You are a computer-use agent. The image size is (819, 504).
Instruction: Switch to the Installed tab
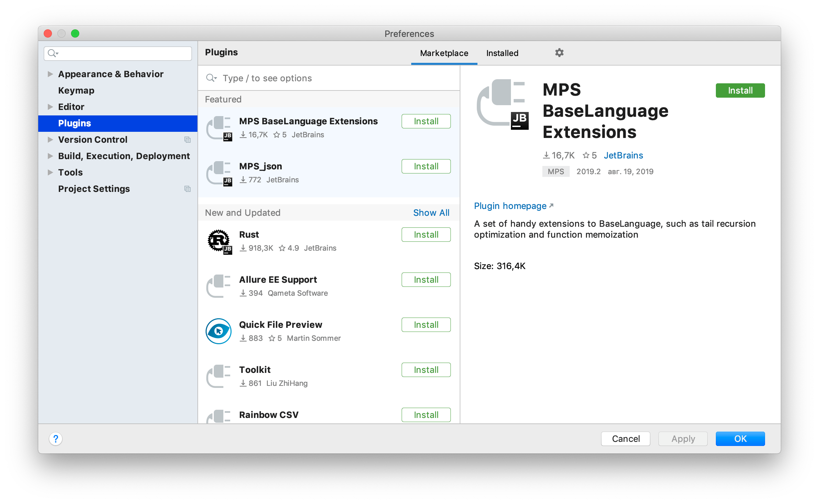coord(502,53)
